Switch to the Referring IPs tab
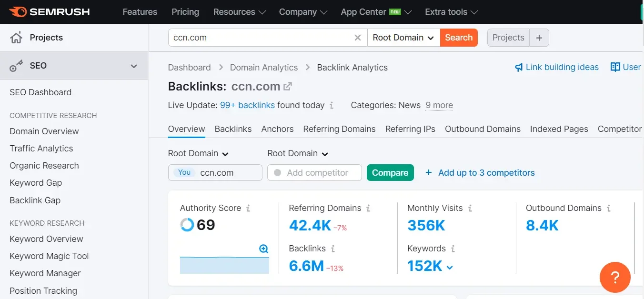The image size is (644, 299). coord(410,129)
